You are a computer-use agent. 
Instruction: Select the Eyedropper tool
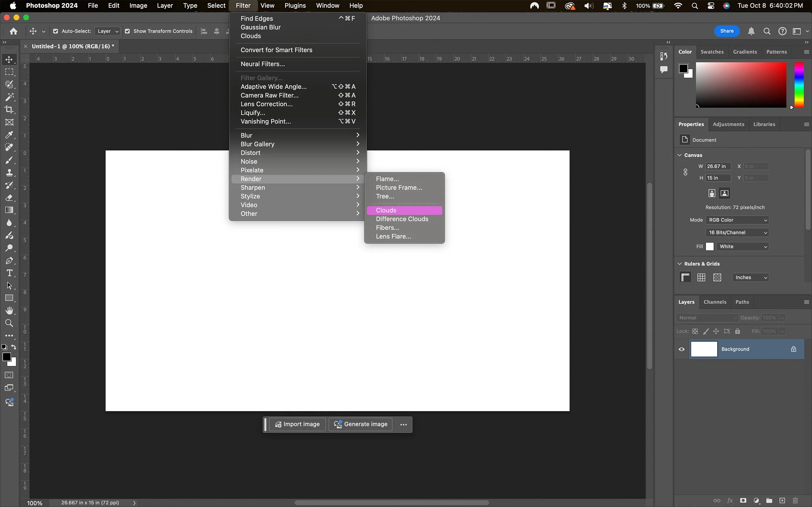[9, 135]
